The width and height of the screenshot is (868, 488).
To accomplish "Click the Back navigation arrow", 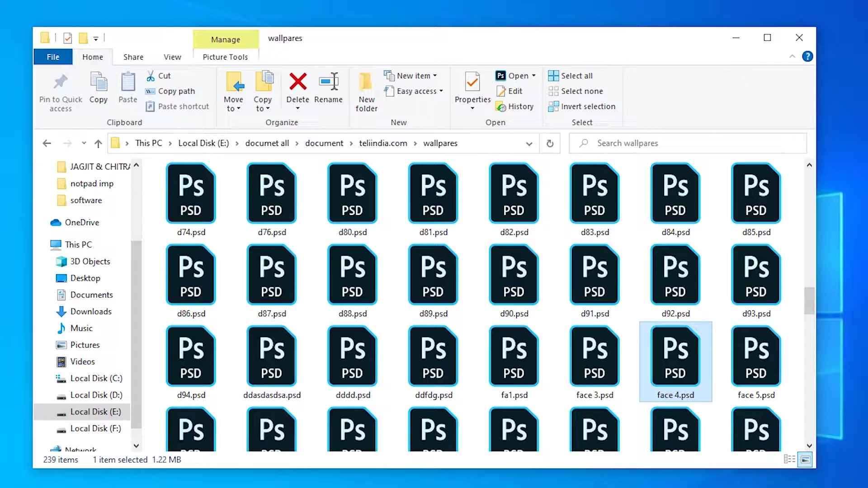I will click(x=47, y=143).
